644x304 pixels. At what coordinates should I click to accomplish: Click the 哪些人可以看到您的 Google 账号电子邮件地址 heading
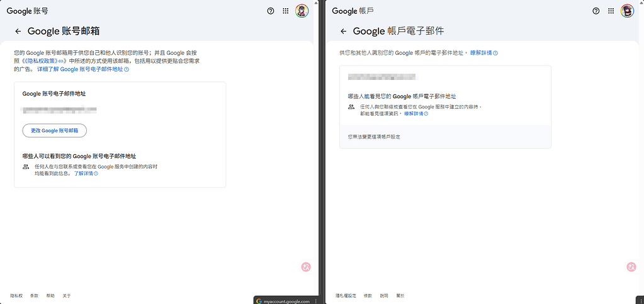pos(79,156)
